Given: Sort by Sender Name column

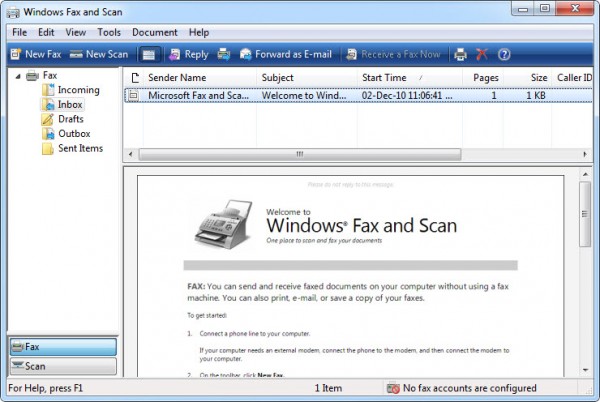Looking at the screenshot, I should [x=200, y=78].
